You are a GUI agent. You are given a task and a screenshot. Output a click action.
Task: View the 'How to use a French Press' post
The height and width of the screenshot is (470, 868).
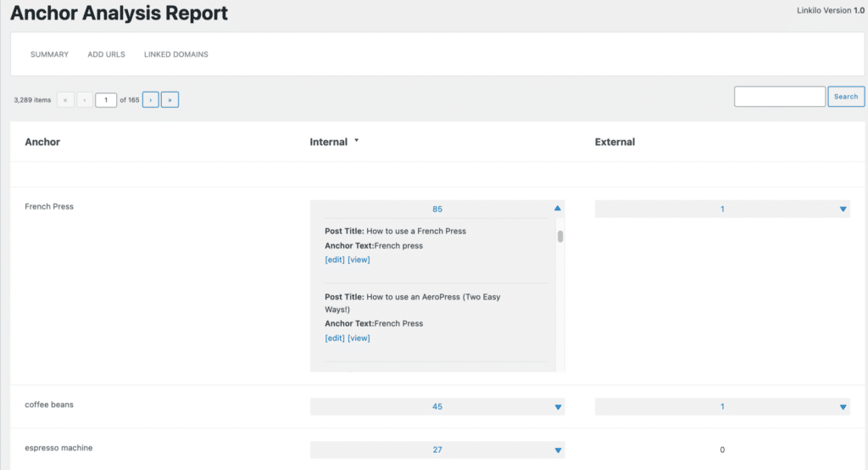coord(359,260)
